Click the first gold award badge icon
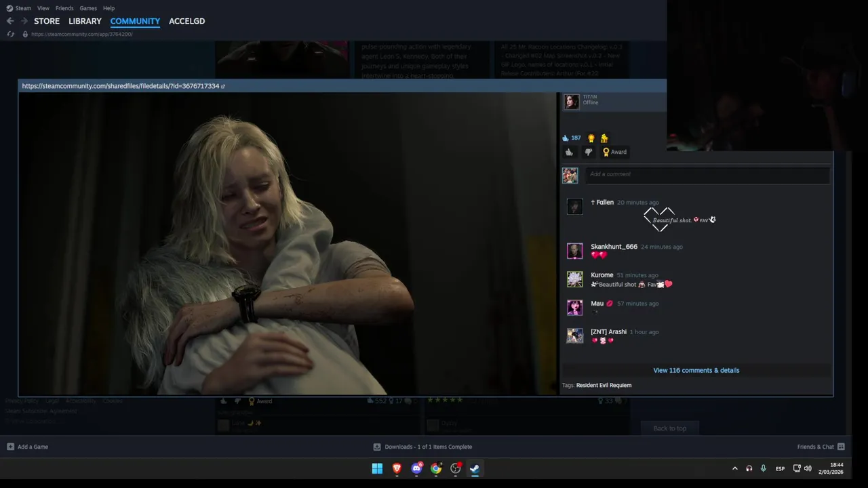This screenshot has width=868, height=488. pos(591,138)
